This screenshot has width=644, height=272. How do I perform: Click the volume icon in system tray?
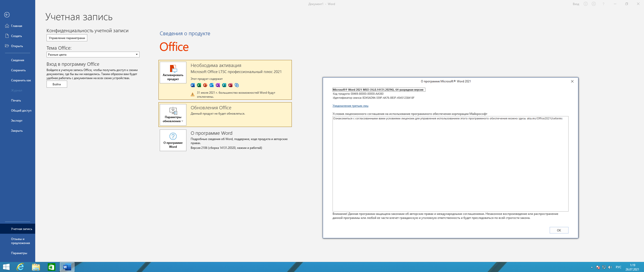(610, 267)
